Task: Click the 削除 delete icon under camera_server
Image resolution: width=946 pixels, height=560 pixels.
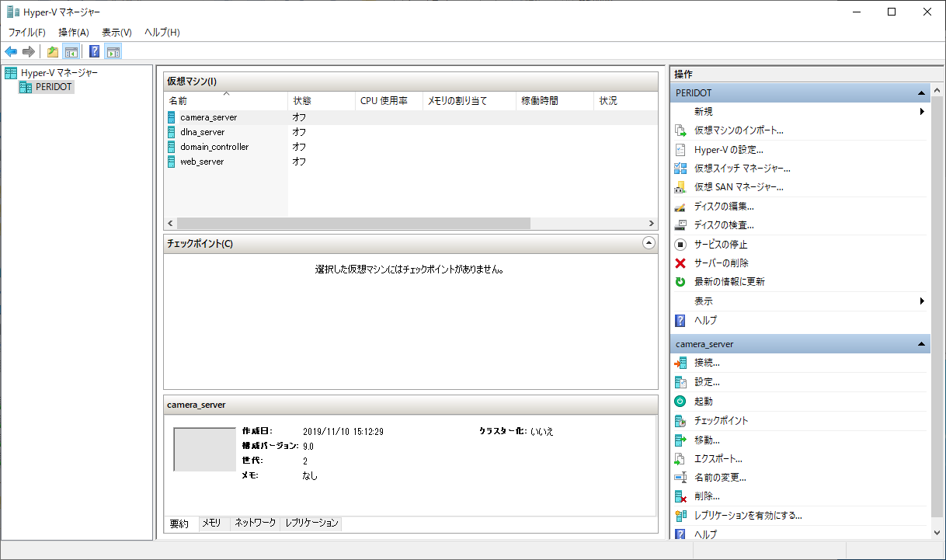Action: click(680, 496)
